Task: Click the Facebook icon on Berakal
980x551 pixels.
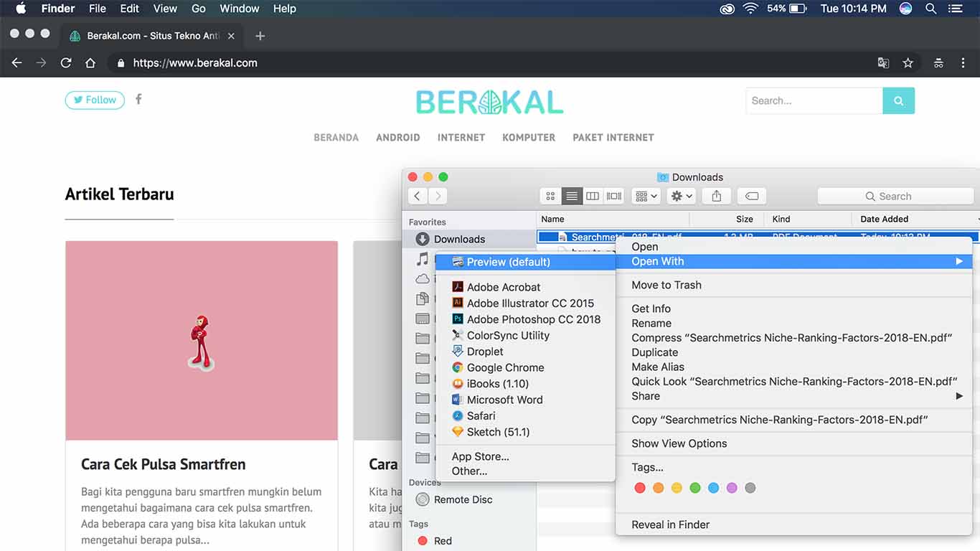Action: (138, 100)
